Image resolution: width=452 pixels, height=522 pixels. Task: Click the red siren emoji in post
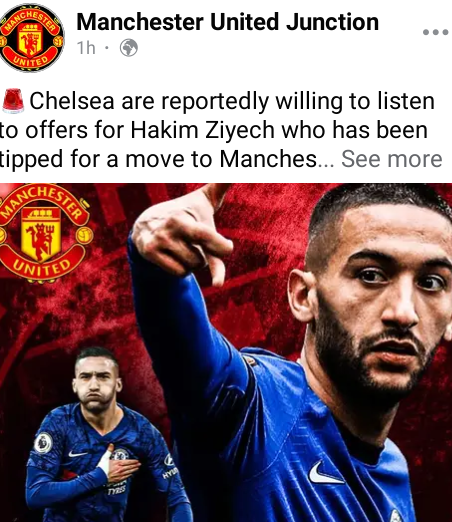[x=13, y=100]
